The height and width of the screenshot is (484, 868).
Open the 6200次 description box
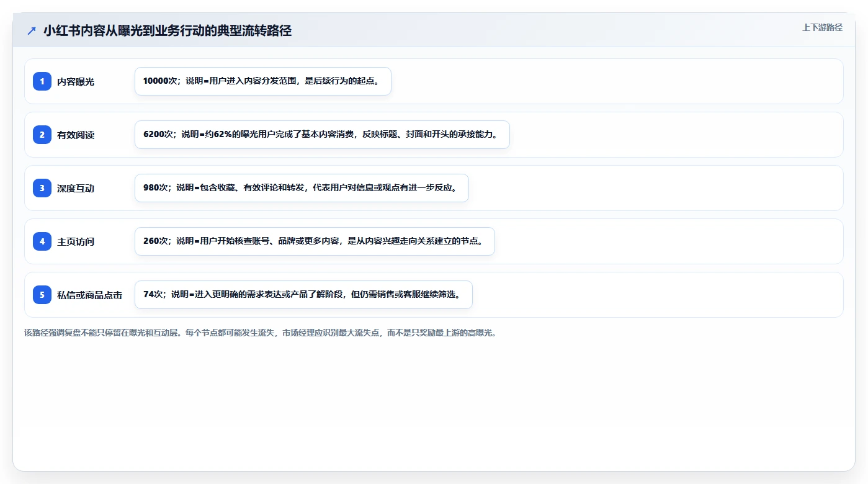(322, 135)
